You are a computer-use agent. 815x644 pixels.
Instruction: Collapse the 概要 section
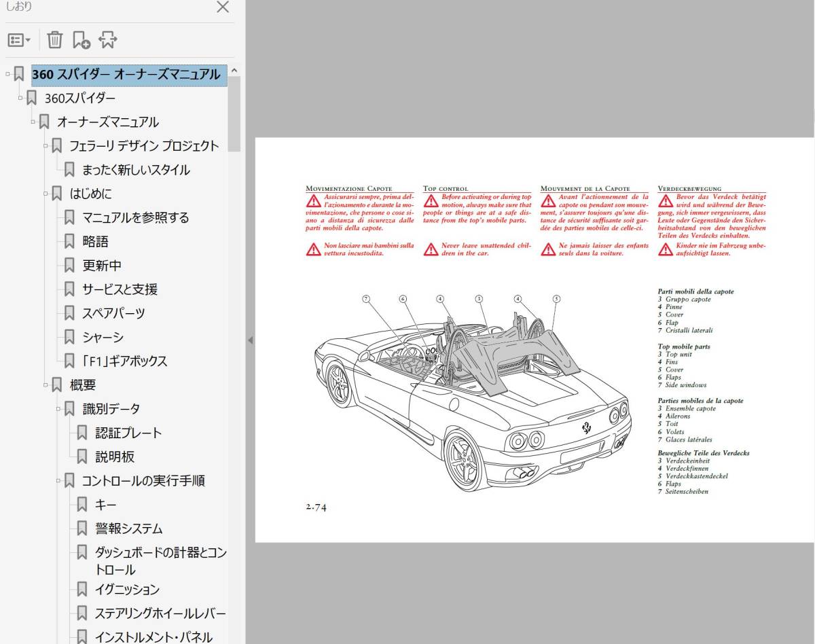(46, 384)
